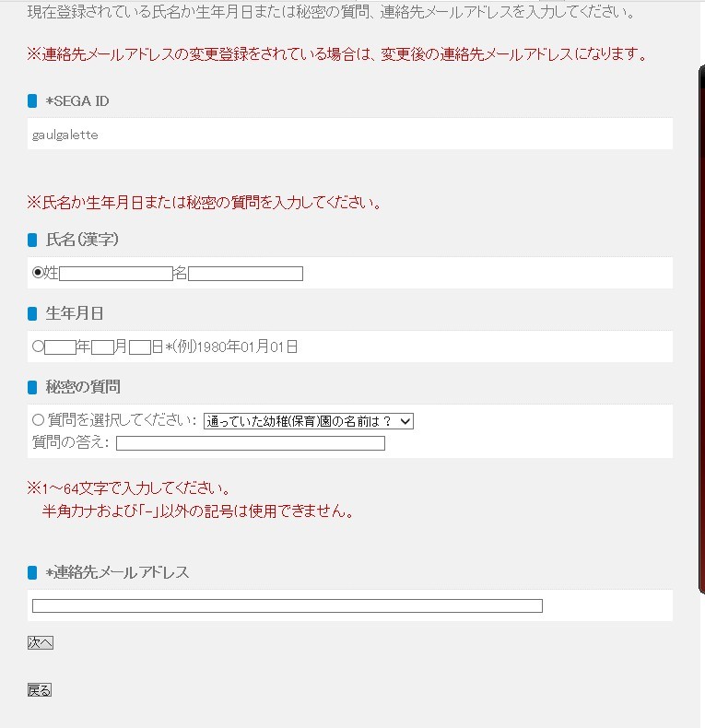The image size is (705, 728).
Task: Click the blue marker beside 秘密の質問 heading
Action: (32, 387)
